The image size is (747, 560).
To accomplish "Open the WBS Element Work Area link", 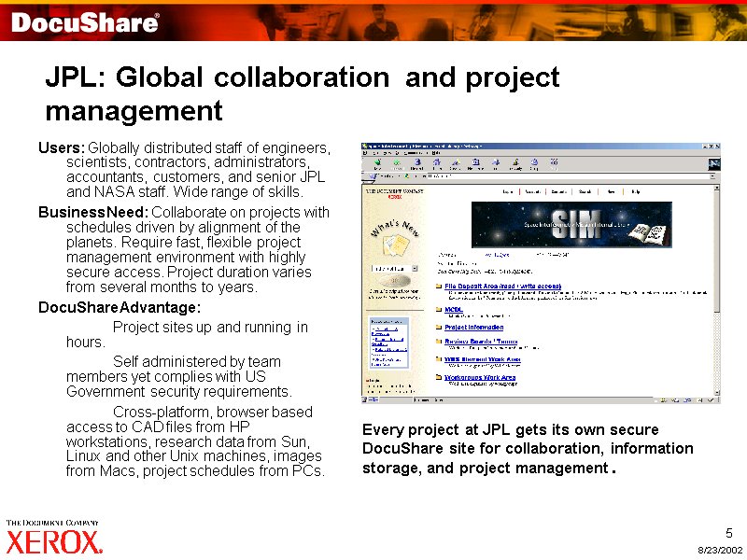I will point(482,359).
